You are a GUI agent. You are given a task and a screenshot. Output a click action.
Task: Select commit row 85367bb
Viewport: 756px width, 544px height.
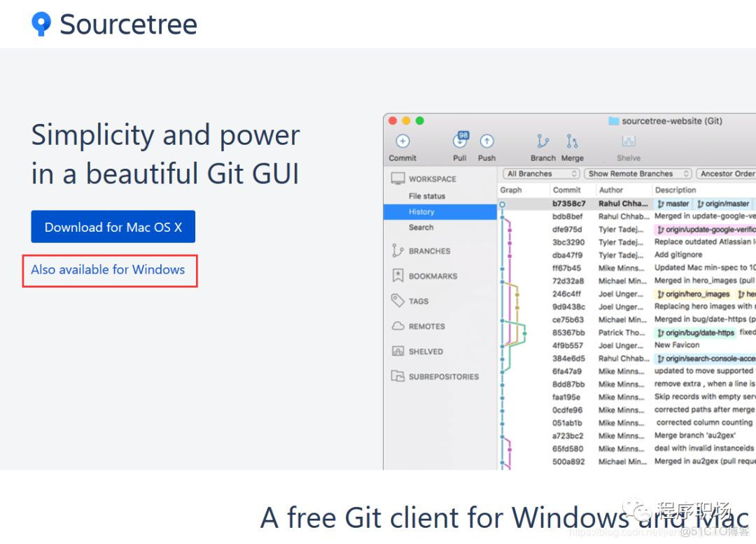(x=626, y=333)
